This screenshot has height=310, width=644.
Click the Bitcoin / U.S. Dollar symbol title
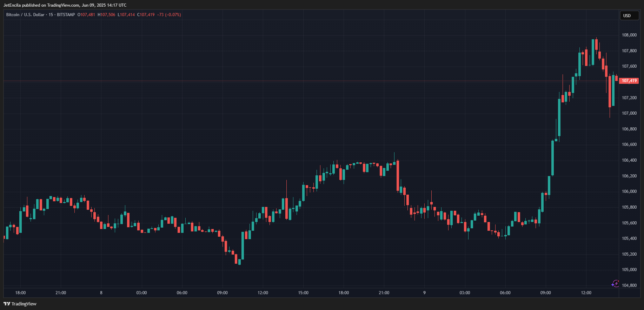tap(25, 15)
